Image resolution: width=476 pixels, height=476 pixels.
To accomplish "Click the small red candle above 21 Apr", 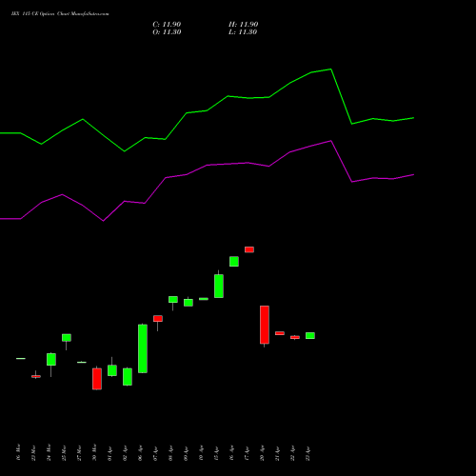I will (280, 333).
